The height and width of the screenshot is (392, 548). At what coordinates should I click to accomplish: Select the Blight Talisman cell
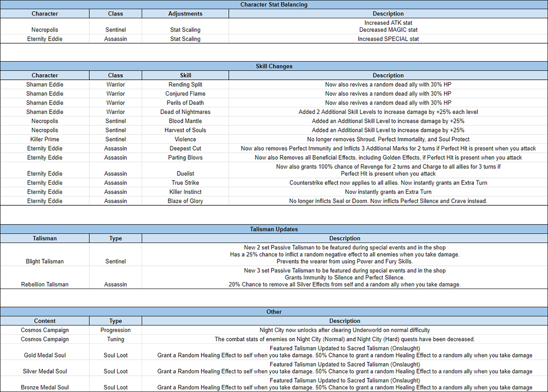coord(45,261)
